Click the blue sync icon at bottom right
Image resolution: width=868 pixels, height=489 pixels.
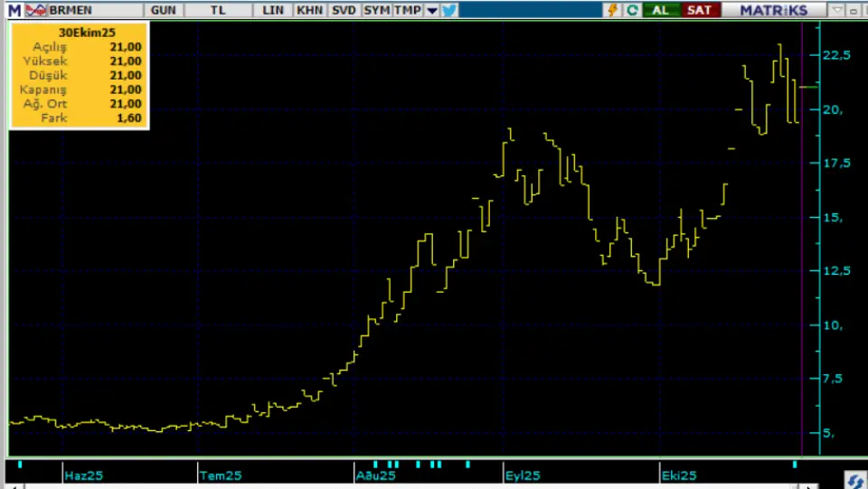click(x=854, y=479)
